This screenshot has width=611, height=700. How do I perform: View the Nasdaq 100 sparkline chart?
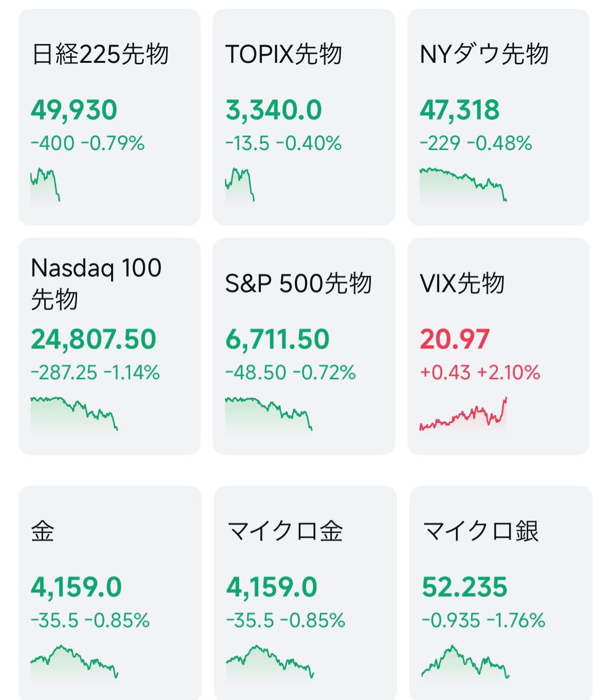click(74, 414)
